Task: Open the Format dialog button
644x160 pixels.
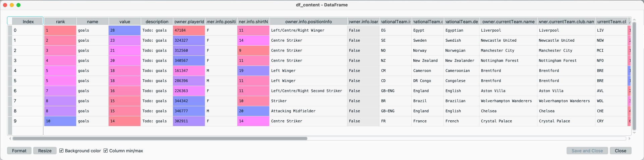Action: pos(19,151)
